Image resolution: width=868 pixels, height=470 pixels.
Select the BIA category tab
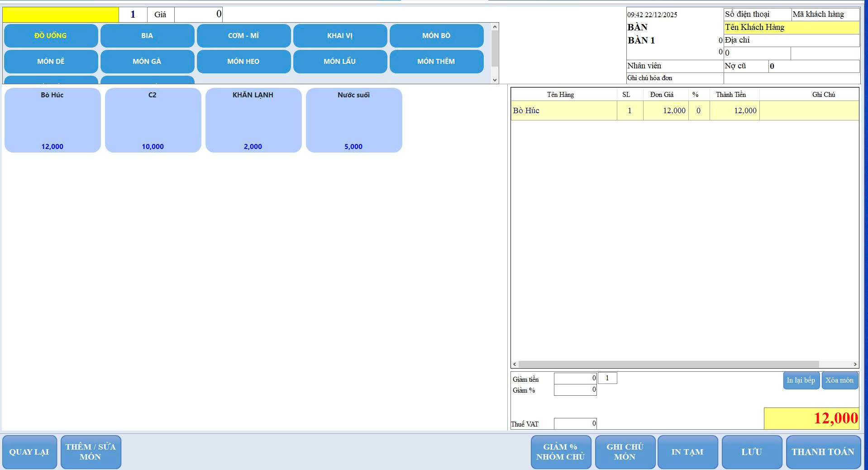147,36
